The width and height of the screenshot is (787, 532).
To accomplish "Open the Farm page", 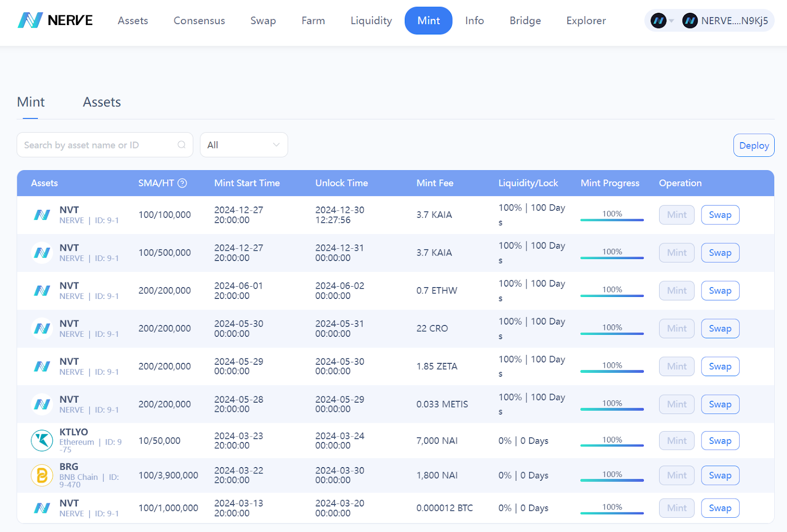I will click(313, 21).
